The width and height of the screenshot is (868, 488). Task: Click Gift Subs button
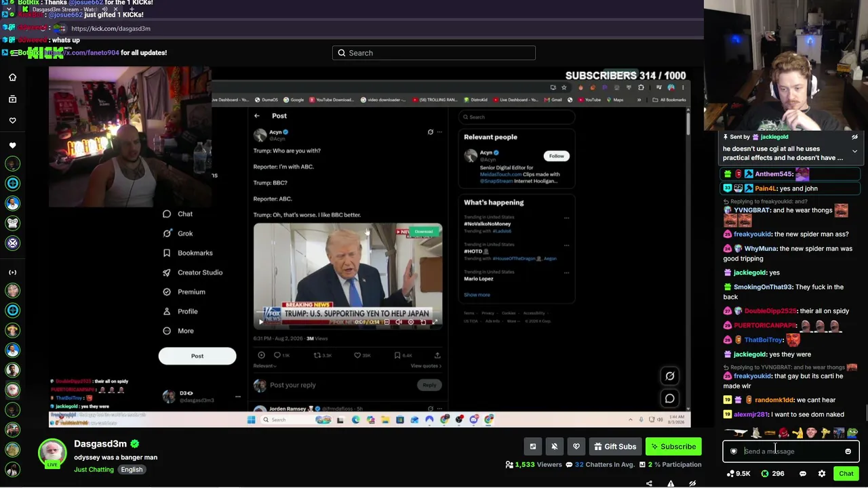click(x=616, y=447)
